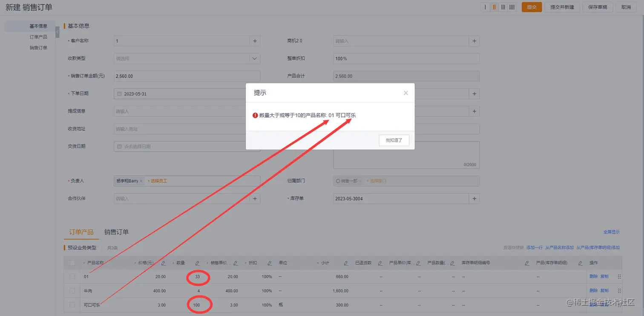Click 提交并新建 button
The image size is (644, 316).
click(562, 7)
